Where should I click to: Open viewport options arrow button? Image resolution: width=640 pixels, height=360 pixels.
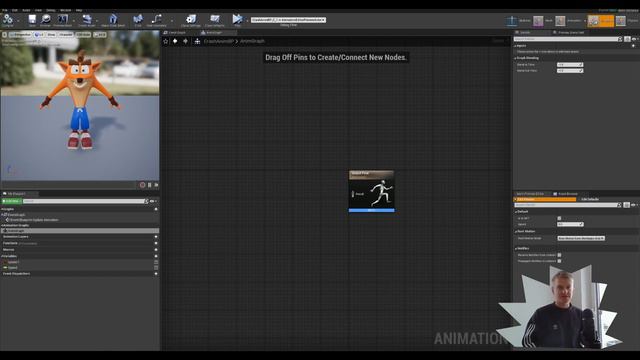[x=4, y=35]
